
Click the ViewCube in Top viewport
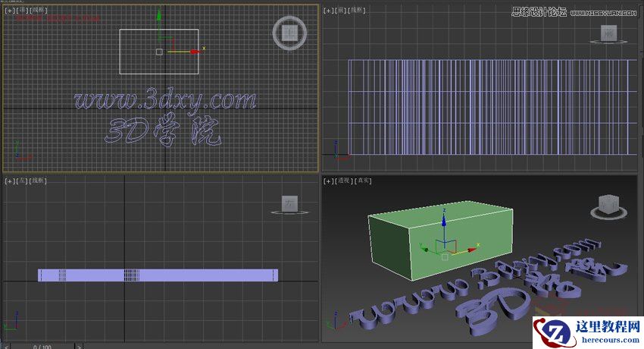(290, 32)
